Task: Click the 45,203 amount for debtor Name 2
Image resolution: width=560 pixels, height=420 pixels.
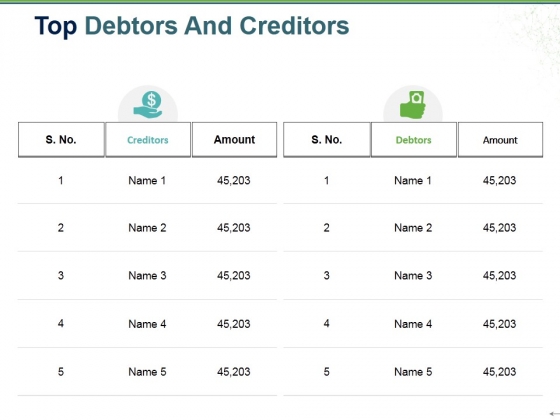Action: tap(499, 228)
